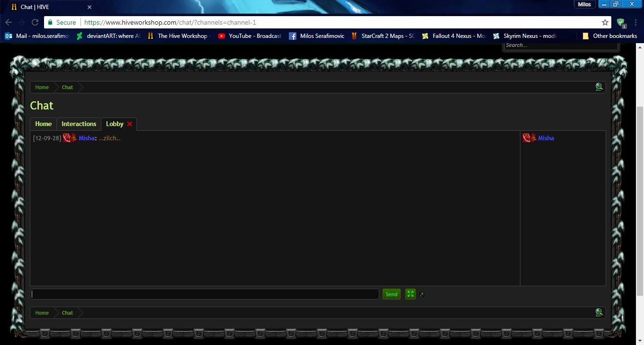Click the address bar URL
Image resolution: width=644 pixels, height=345 pixels.
pyautogui.click(x=170, y=22)
